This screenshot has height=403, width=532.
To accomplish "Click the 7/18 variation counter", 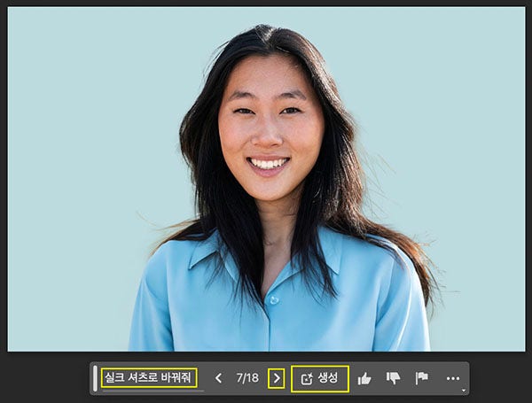I will coord(247,377).
